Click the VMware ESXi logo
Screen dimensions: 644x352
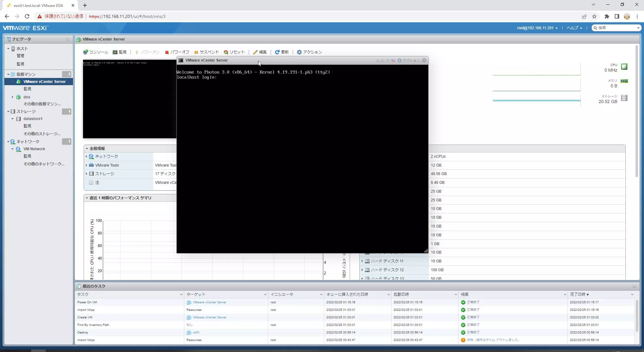pos(26,28)
